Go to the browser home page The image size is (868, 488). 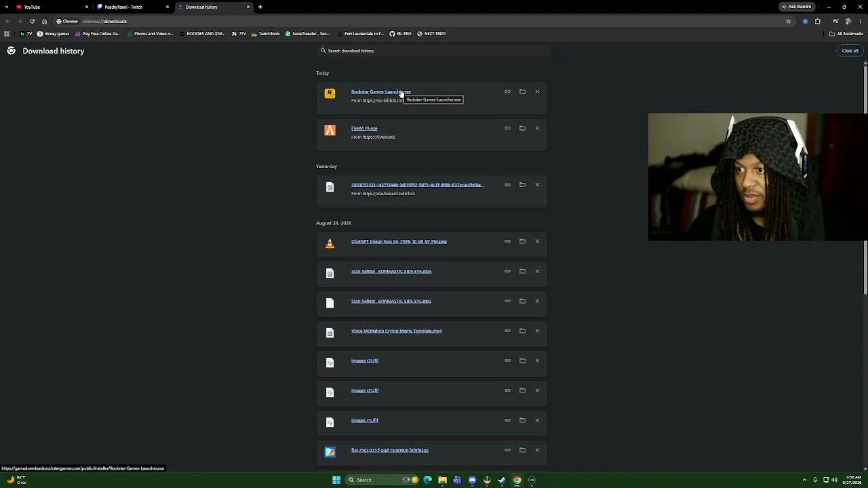coord(45,21)
